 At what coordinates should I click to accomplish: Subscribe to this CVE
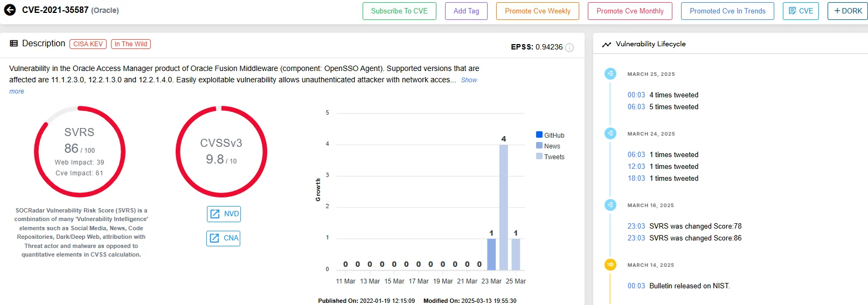pos(399,11)
